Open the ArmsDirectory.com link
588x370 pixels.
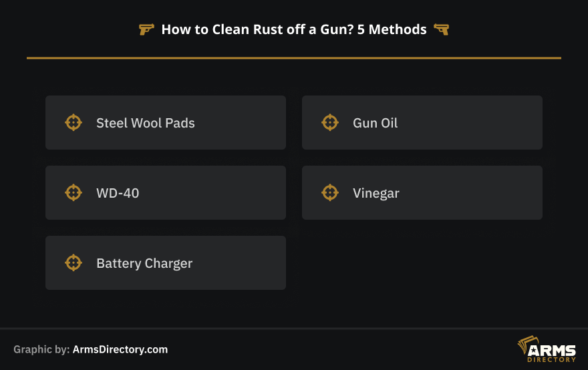(120, 349)
